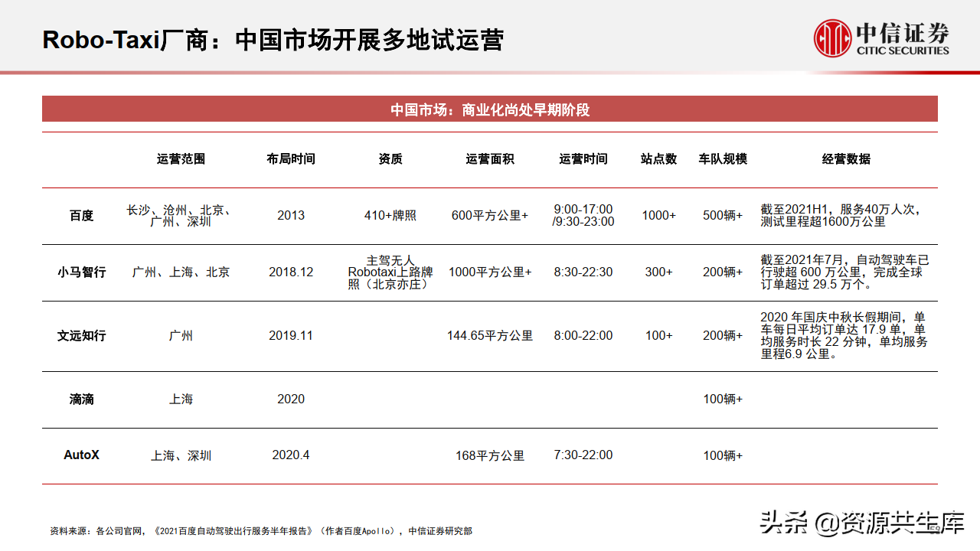This screenshot has height=551, width=980.
Task: Click the CITIC Securities logo icon
Action: point(832,38)
